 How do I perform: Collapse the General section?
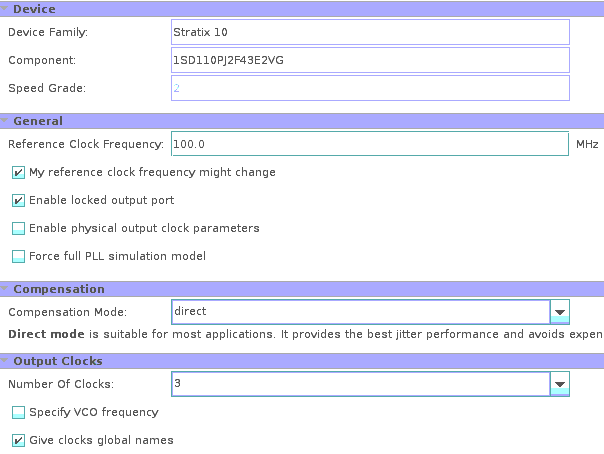coord(5,121)
